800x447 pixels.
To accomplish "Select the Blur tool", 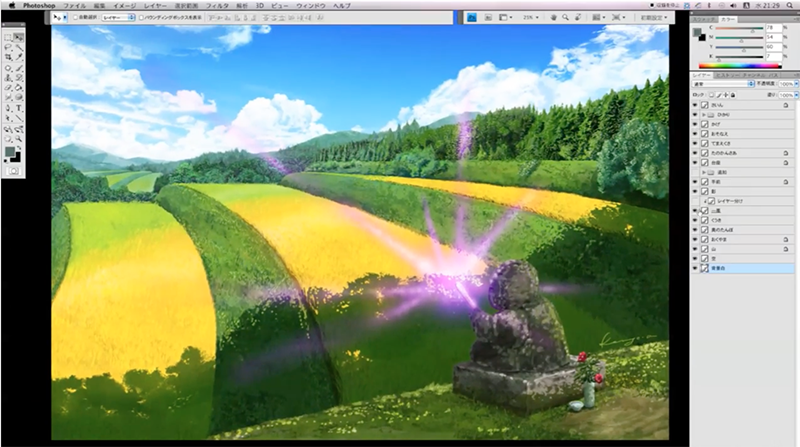I will (x=8, y=97).
